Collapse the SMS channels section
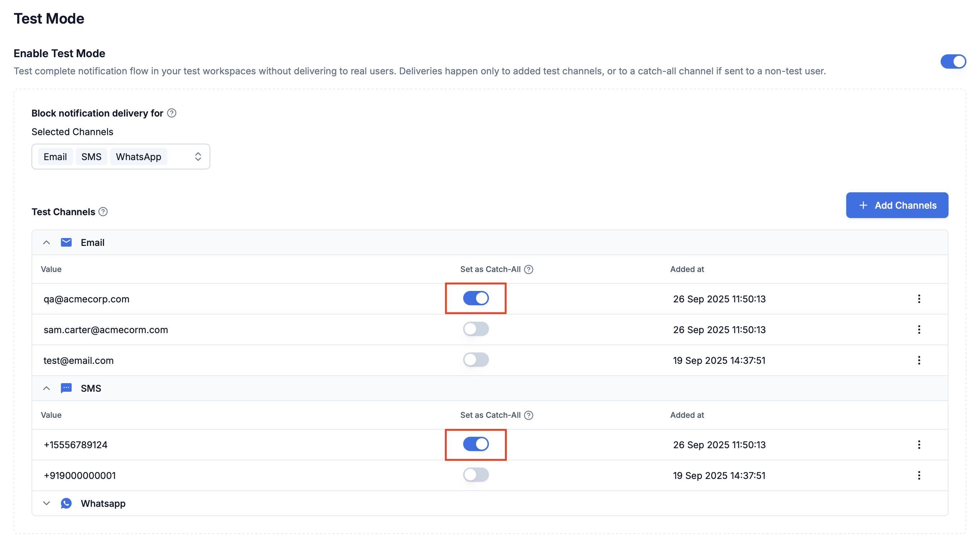This screenshot has height=544, width=980. tap(46, 389)
